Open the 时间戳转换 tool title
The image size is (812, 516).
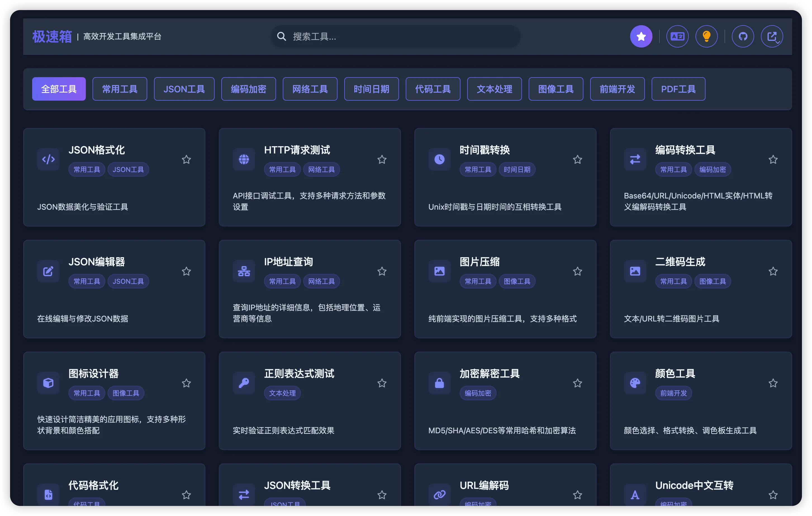(485, 150)
